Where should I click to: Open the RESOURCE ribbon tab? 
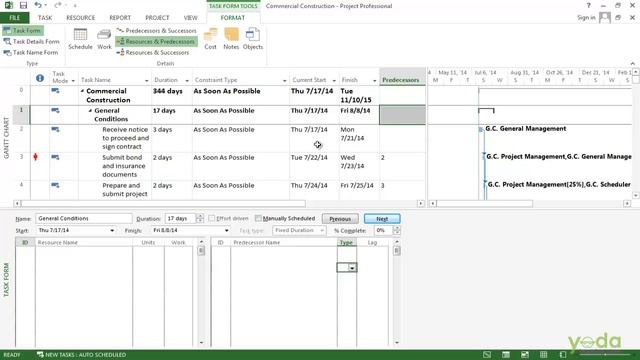tap(80, 18)
